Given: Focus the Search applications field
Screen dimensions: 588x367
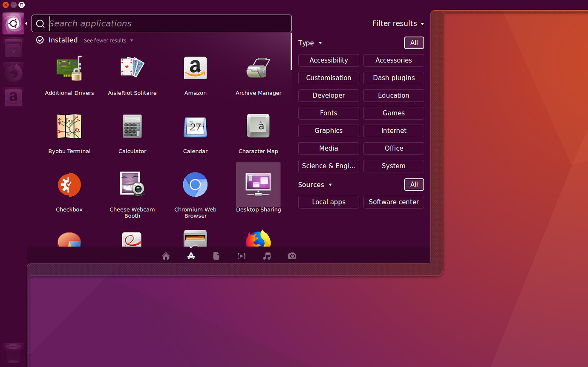Looking at the screenshot, I should coord(166,24).
